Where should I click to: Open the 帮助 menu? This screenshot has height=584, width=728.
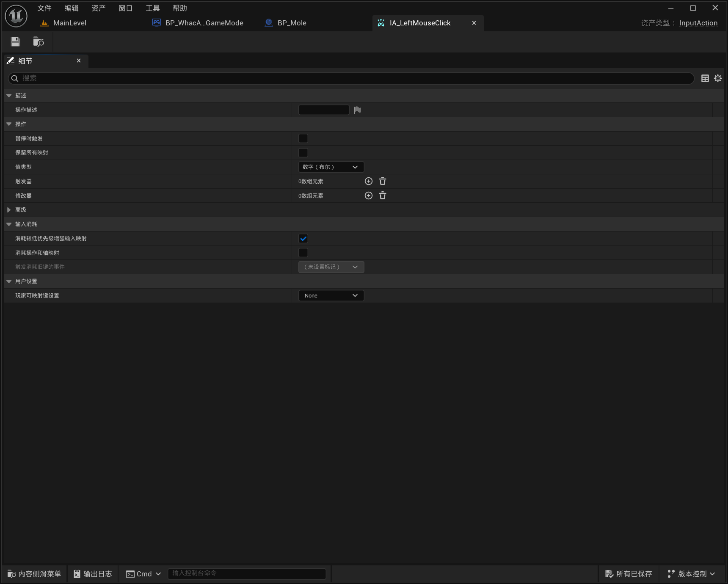(180, 8)
